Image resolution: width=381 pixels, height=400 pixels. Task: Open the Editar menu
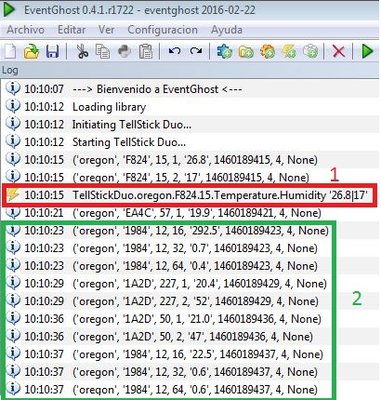tap(71, 30)
